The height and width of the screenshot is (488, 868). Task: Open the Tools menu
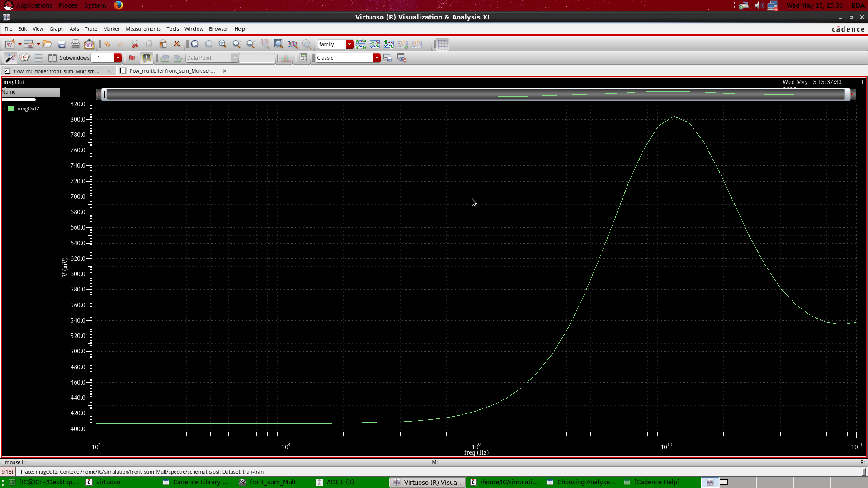coord(173,29)
